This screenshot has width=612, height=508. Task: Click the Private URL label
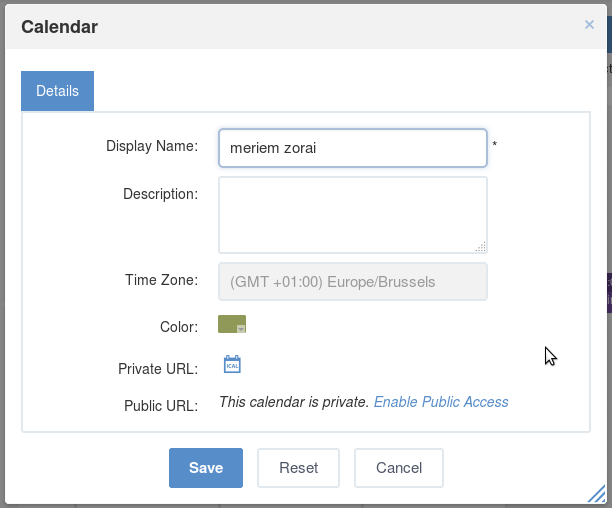[x=158, y=369]
